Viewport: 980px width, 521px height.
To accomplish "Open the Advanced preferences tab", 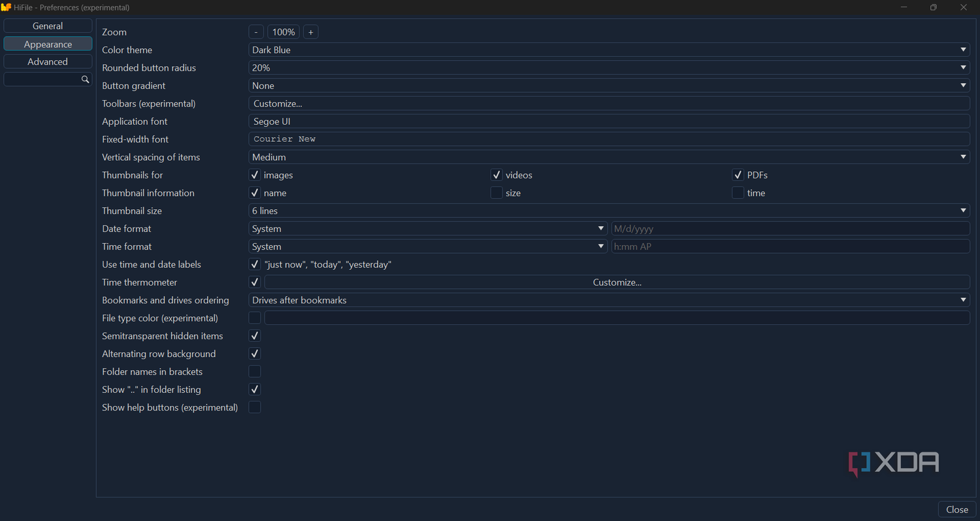I will pos(48,61).
